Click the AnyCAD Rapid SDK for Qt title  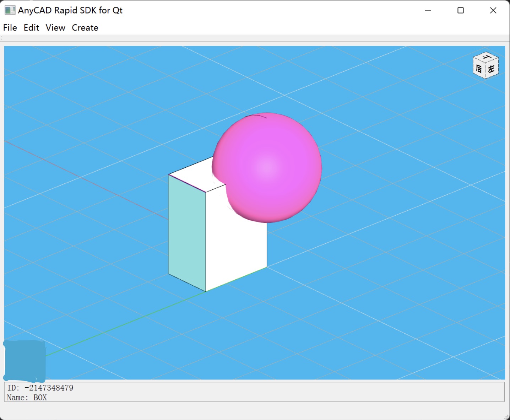pyautogui.click(x=70, y=10)
